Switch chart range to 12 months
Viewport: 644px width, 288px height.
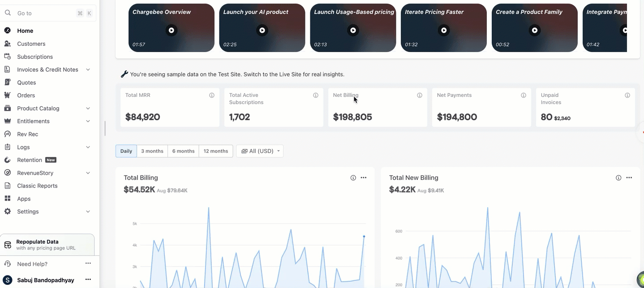tap(216, 151)
